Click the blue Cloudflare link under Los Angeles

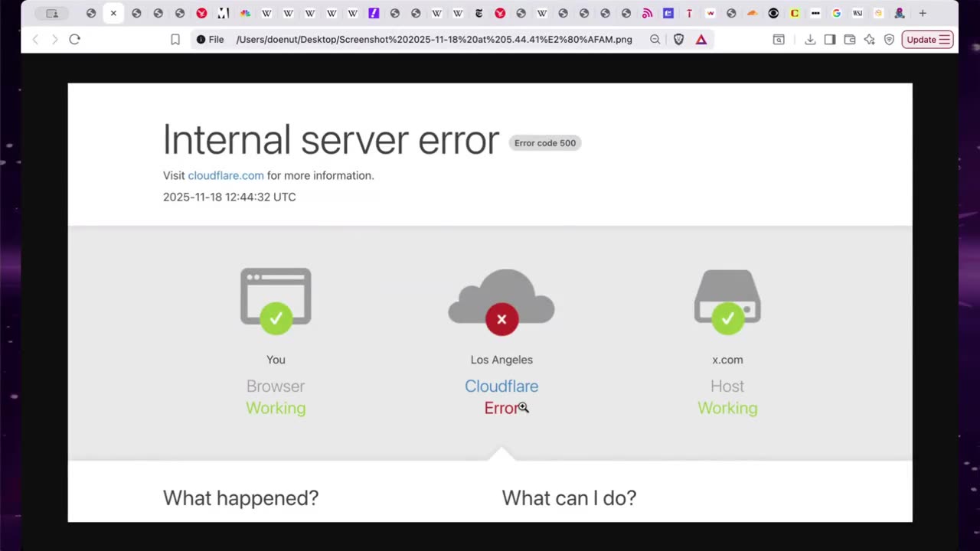(x=501, y=386)
